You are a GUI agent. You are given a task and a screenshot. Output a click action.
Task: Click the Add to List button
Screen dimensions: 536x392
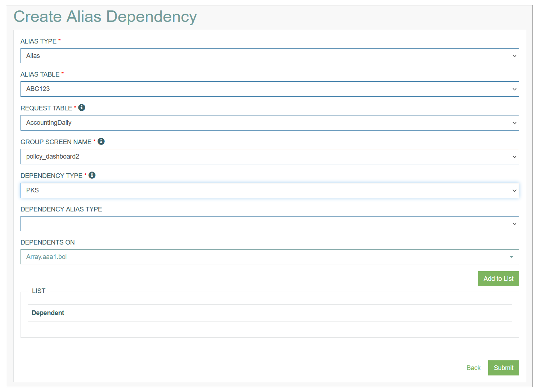498,279
